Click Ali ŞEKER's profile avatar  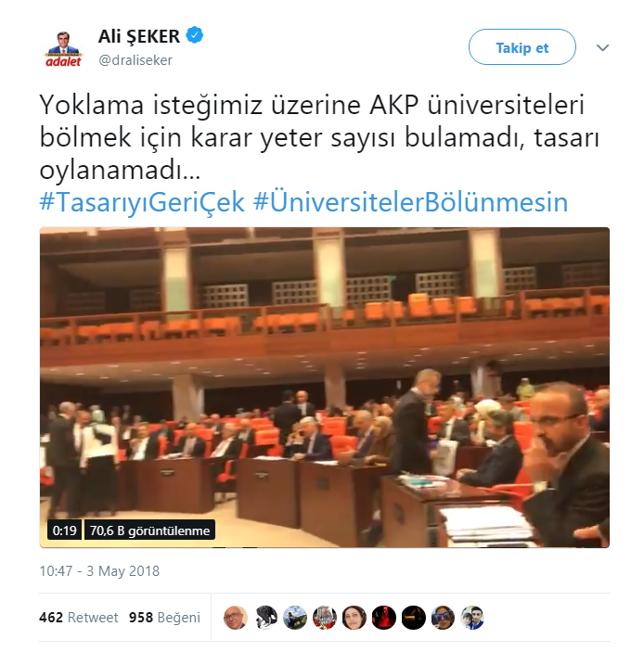63,48
